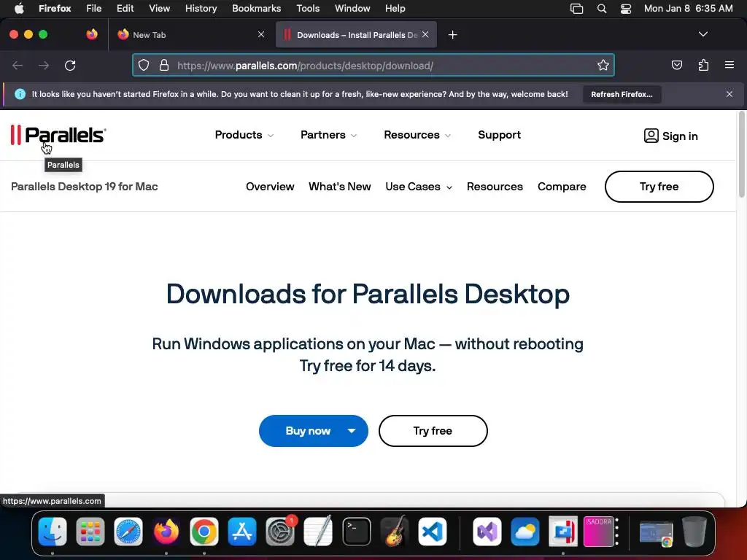Click the Try free button below headline
The image size is (747, 560).
[x=433, y=431]
